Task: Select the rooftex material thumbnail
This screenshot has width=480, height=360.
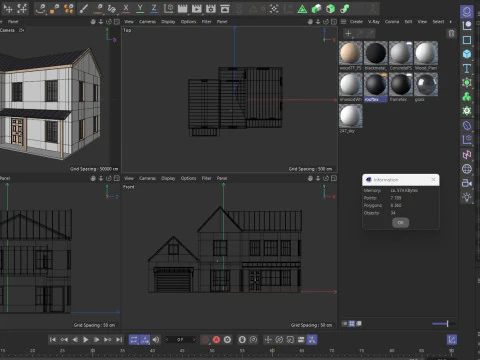Action: pos(376,85)
